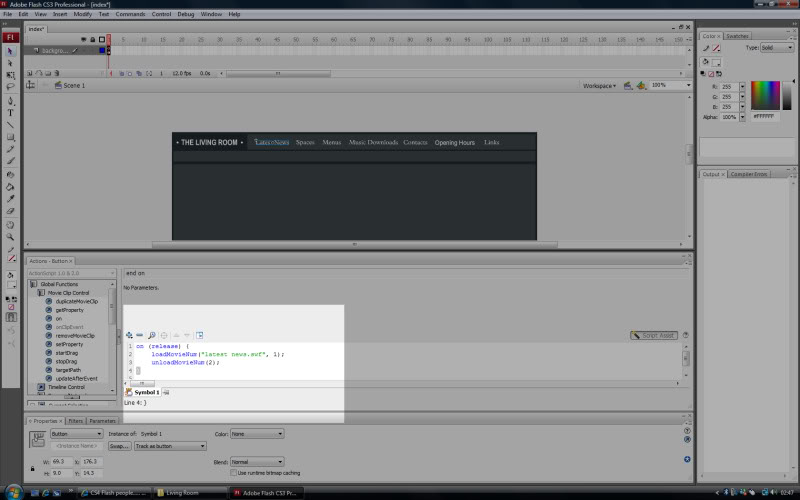Open the Blend mode dropdown
800x500 pixels.
257,462
